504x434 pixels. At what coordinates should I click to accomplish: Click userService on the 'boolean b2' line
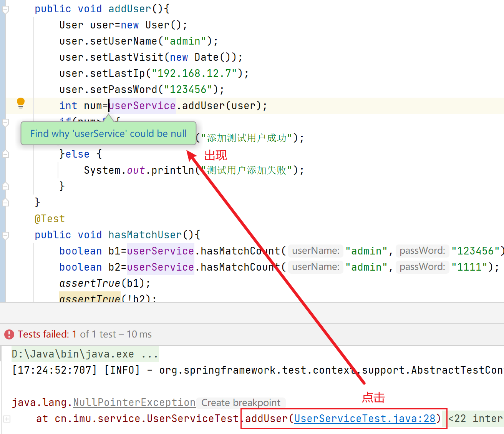click(161, 267)
